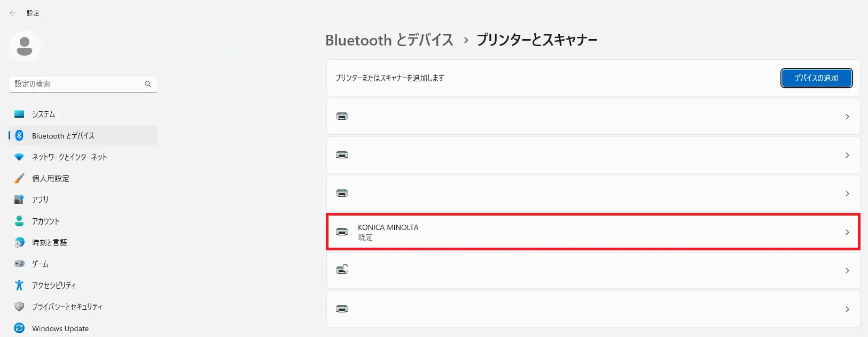Go to ネットワークとインターネット settings
The height and width of the screenshot is (337, 868).
tap(69, 157)
